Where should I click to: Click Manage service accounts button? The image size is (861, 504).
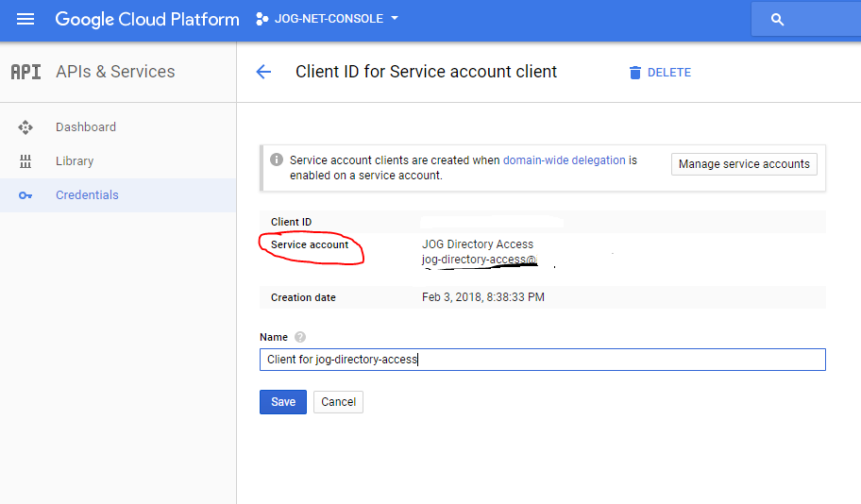pyautogui.click(x=744, y=164)
